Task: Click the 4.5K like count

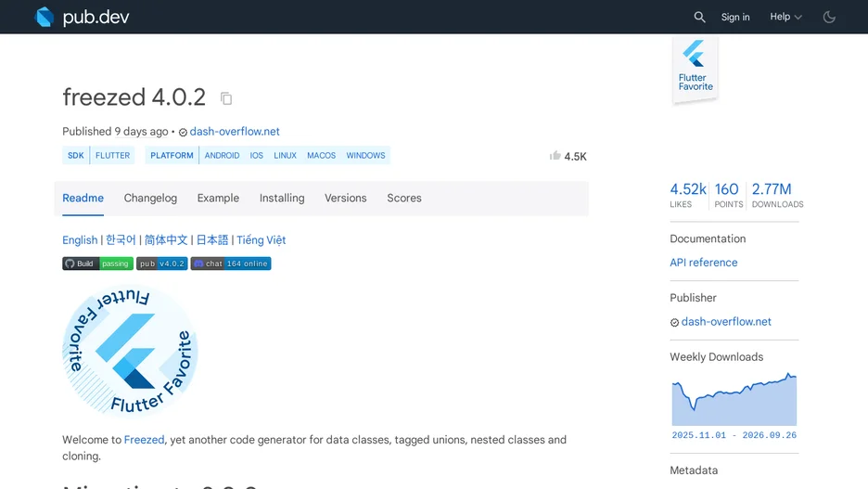Action: [x=575, y=157]
